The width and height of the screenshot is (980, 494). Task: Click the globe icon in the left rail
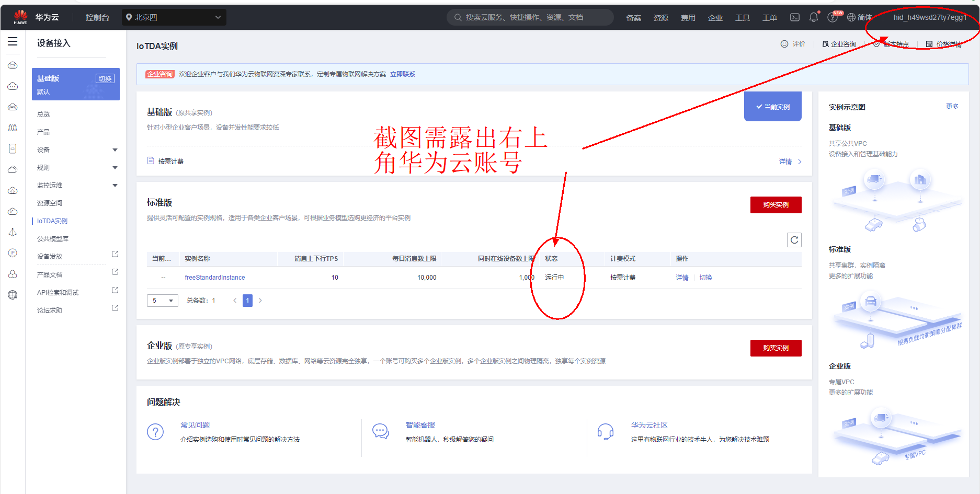click(13, 295)
